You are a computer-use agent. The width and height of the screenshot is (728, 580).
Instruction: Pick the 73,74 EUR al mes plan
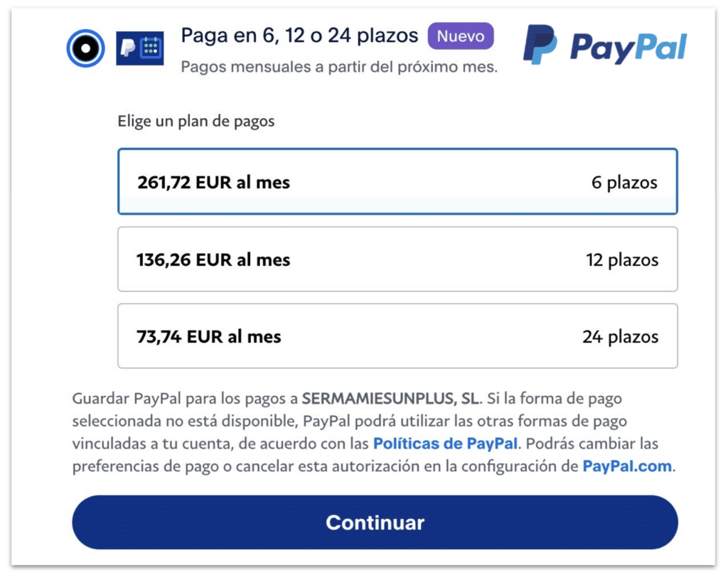point(209,337)
